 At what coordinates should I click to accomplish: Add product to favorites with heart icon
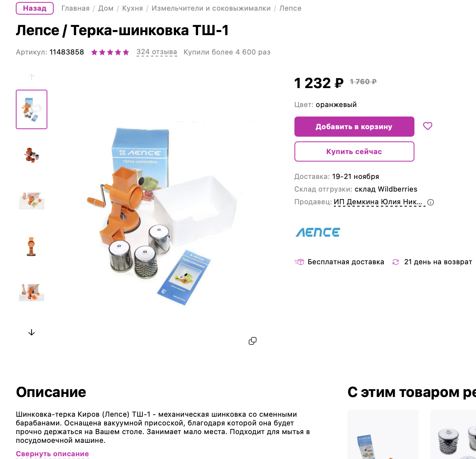pyautogui.click(x=427, y=126)
